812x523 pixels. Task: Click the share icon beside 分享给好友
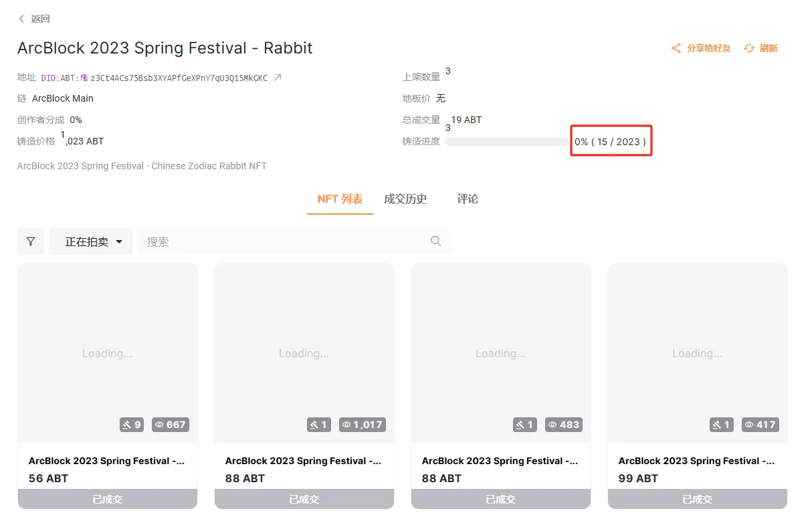(x=676, y=48)
